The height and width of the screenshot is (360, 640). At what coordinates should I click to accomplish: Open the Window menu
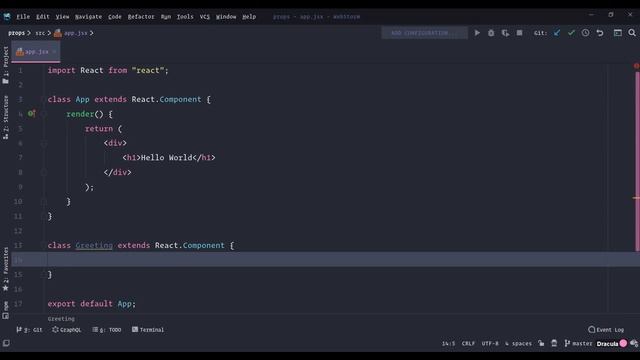pyautogui.click(x=226, y=17)
